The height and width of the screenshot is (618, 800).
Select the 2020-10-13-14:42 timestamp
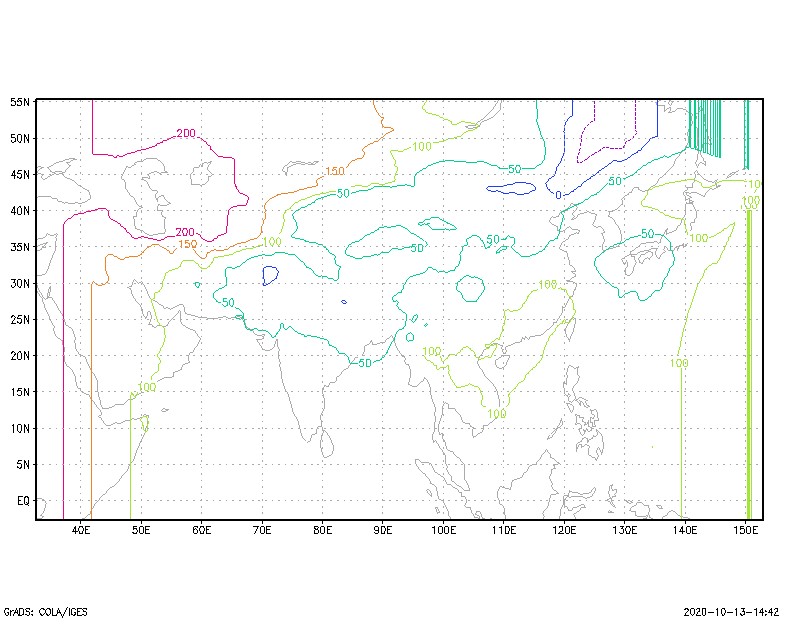pos(731,612)
